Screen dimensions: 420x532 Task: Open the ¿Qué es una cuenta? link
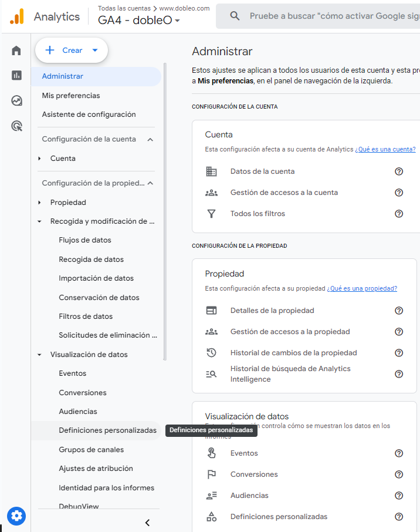click(x=385, y=150)
